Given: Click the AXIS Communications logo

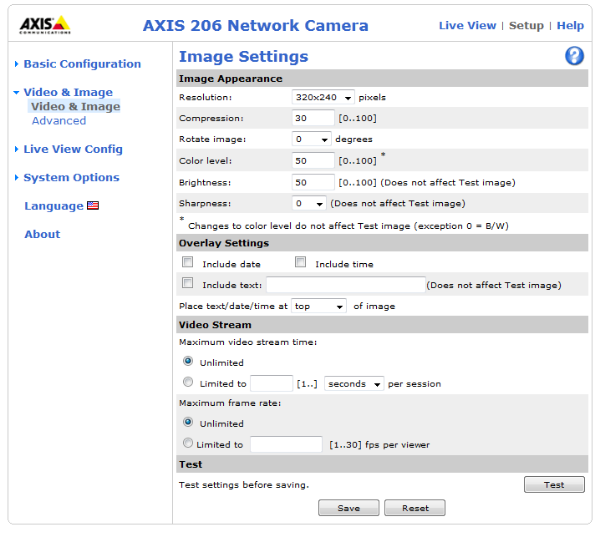Looking at the screenshot, I should [45, 25].
